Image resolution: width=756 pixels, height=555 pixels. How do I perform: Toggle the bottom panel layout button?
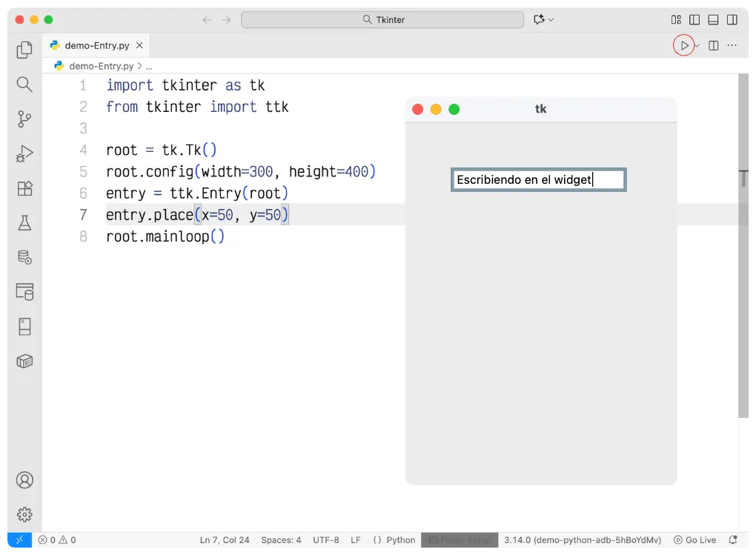coord(713,20)
